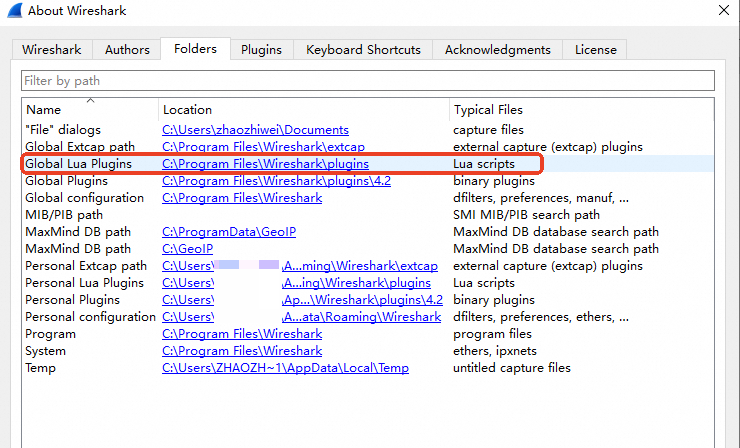Select the Temp name cell

[x=40, y=368]
